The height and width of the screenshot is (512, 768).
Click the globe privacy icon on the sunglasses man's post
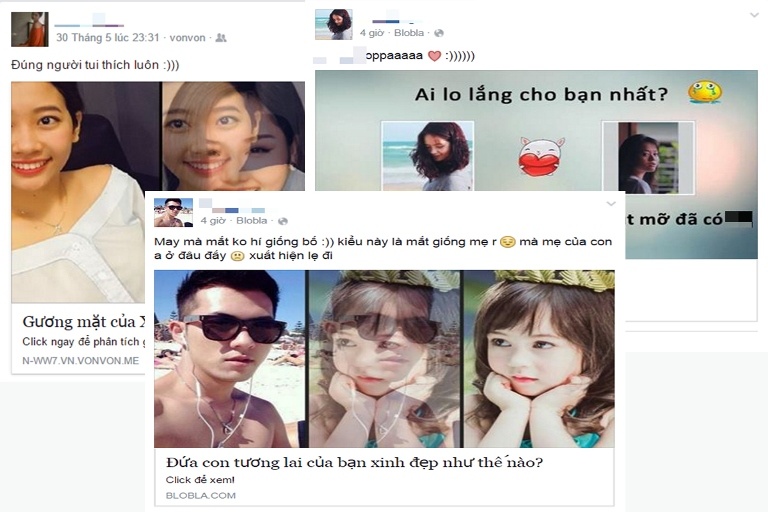tap(283, 221)
